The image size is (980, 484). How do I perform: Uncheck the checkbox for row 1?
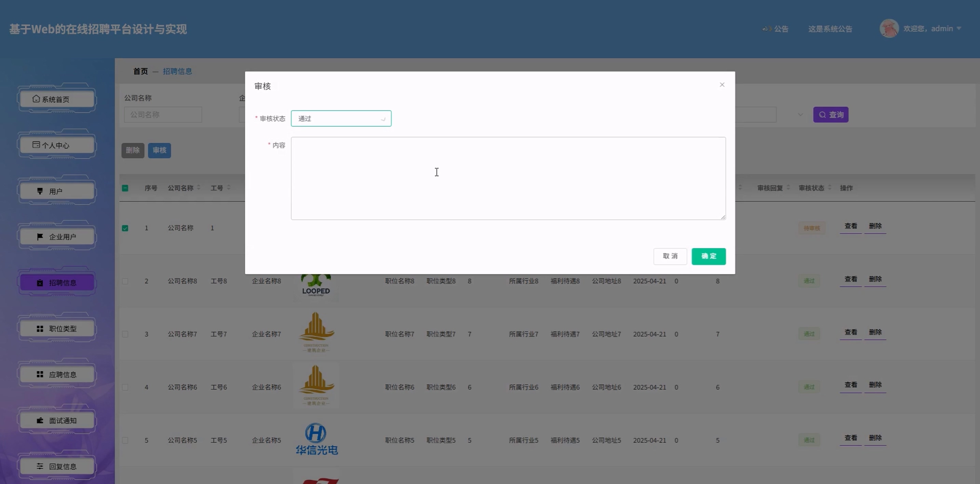[125, 228]
